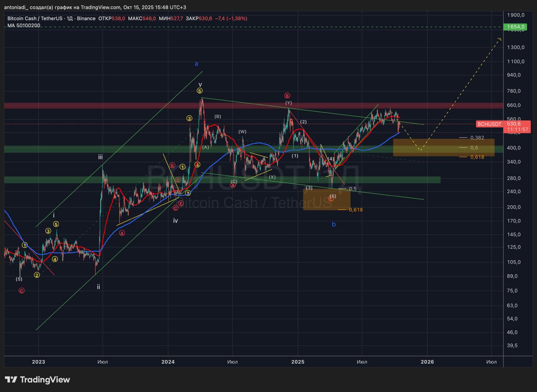Screen dimensions: 537x392
Task: Click the red BCHUSDT price tag
Action: click(x=489, y=124)
